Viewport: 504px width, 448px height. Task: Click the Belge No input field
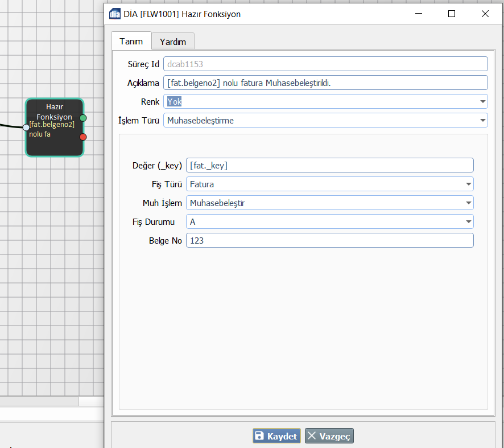[x=329, y=241]
